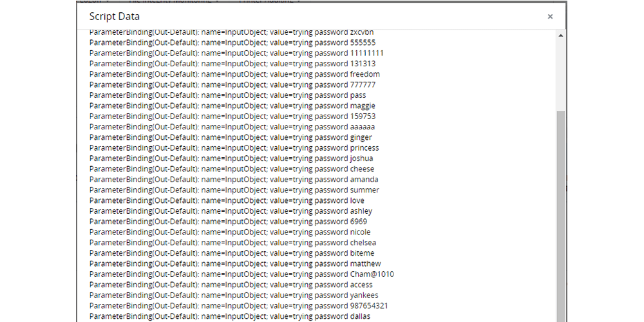Select the line with password zxcvbn

[232, 32]
